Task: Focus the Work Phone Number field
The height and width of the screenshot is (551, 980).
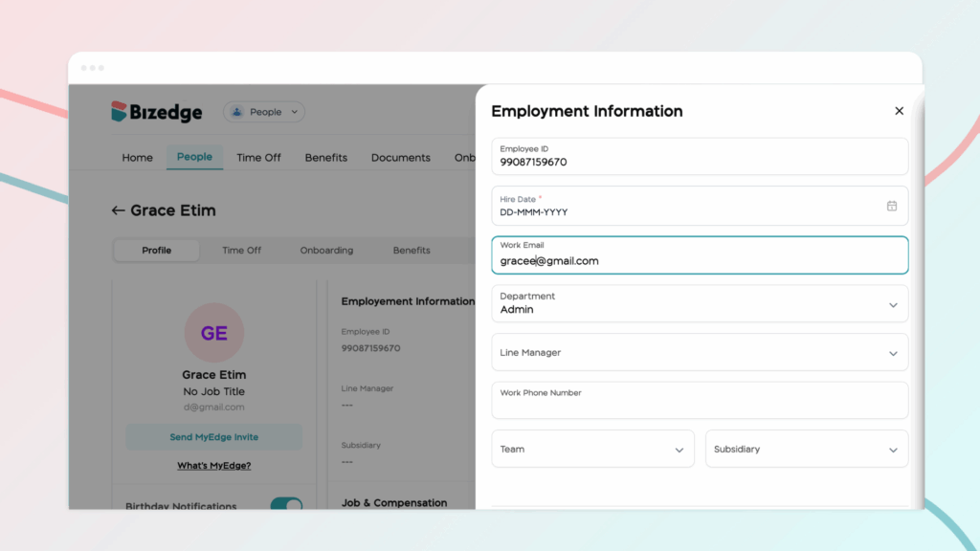Action: (x=700, y=406)
